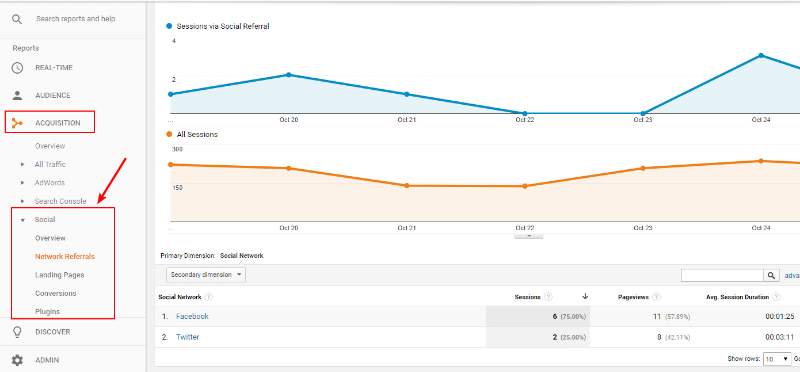Click Facebook sessions value 6 (75.00%)

coord(569,316)
